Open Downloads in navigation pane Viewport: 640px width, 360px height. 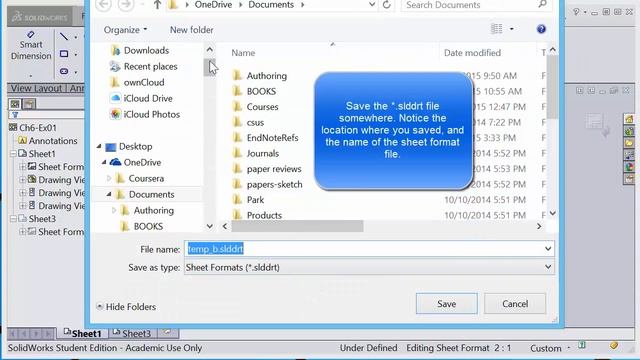point(139,50)
